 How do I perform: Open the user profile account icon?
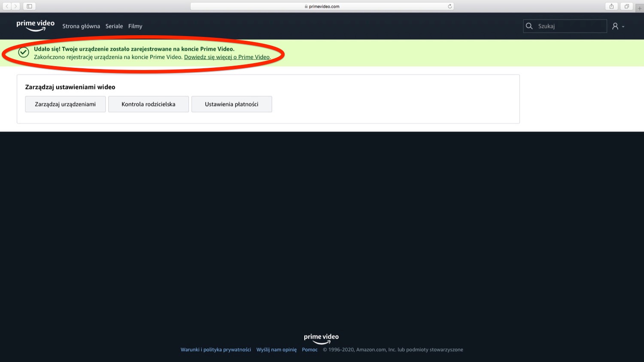(615, 26)
